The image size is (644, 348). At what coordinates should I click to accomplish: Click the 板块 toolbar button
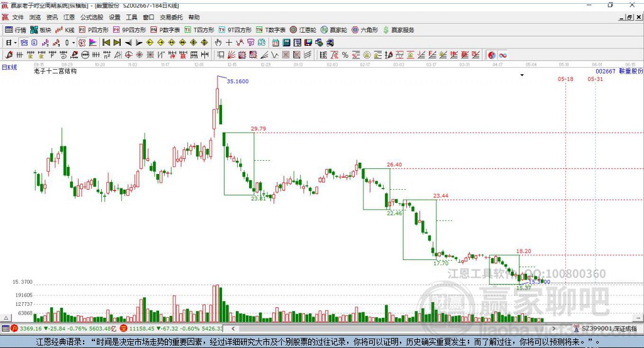(x=40, y=30)
